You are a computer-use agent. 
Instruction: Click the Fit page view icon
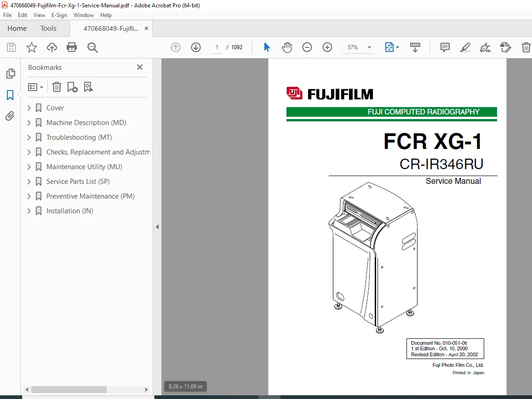click(389, 47)
